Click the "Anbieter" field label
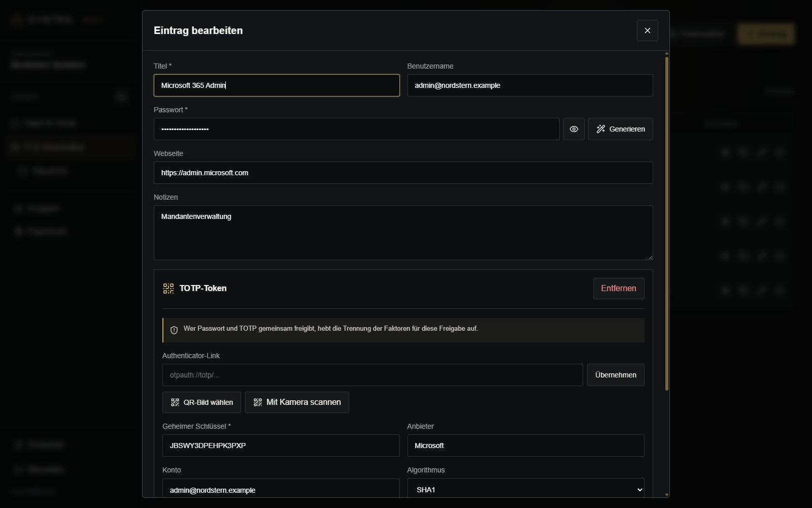Screen dimensions: 812x508 pyautogui.click(x=420, y=426)
